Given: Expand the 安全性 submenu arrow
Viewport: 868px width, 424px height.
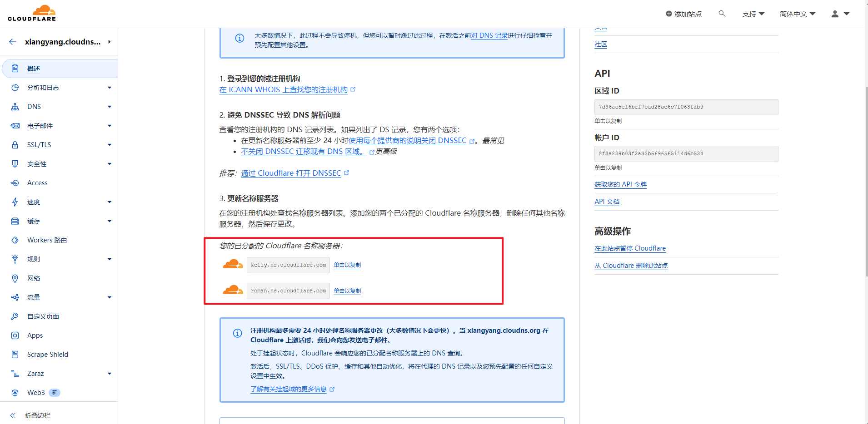Looking at the screenshot, I should pyautogui.click(x=110, y=164).
